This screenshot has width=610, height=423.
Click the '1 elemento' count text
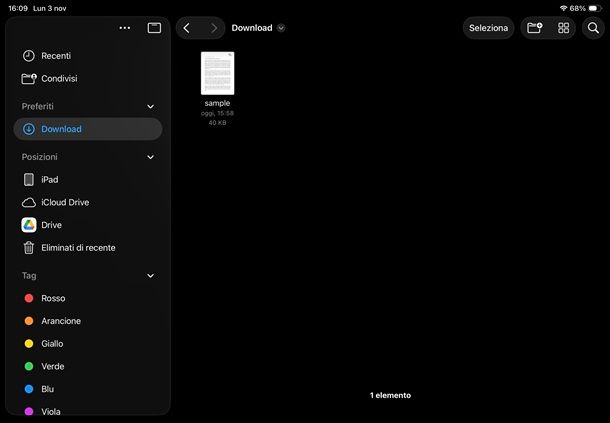[x=390, y=395]
